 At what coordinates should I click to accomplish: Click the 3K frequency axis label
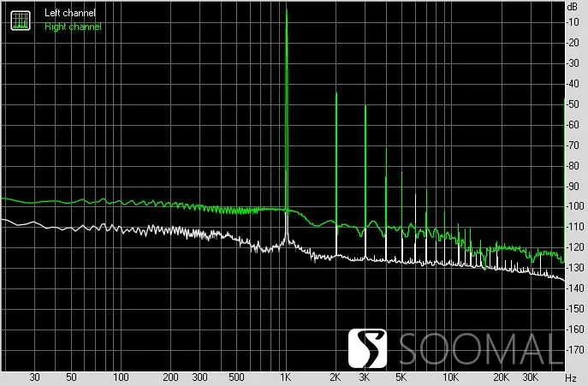(x=364, y=377)
